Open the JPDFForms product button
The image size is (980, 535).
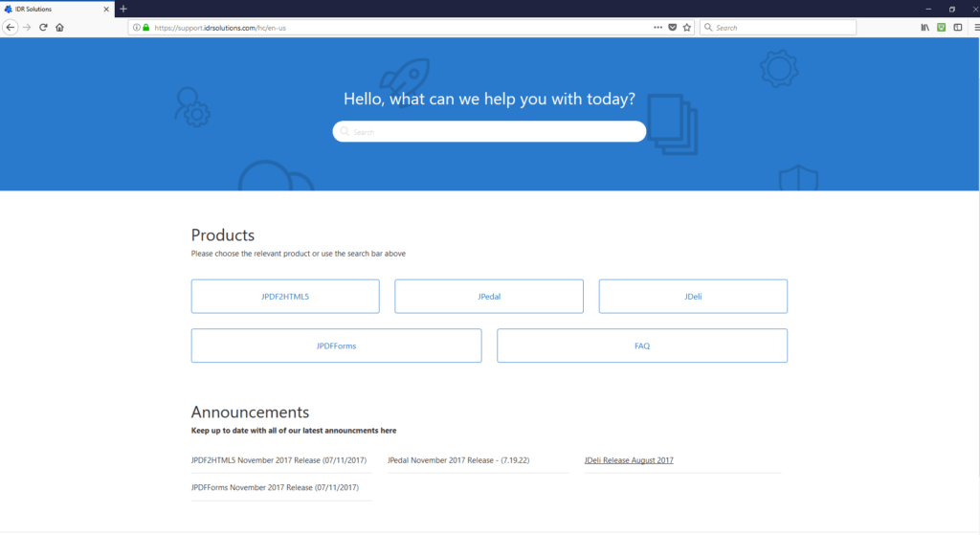tap(336, 346)
